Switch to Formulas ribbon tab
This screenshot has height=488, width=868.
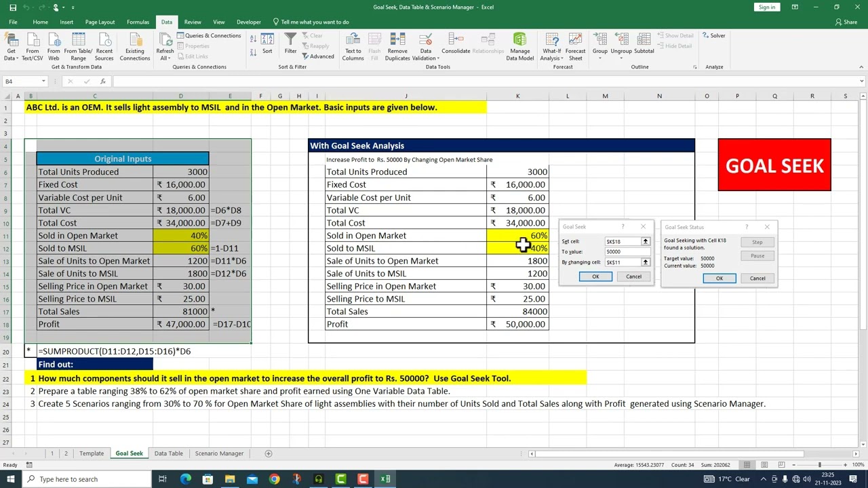click(138, 22)
